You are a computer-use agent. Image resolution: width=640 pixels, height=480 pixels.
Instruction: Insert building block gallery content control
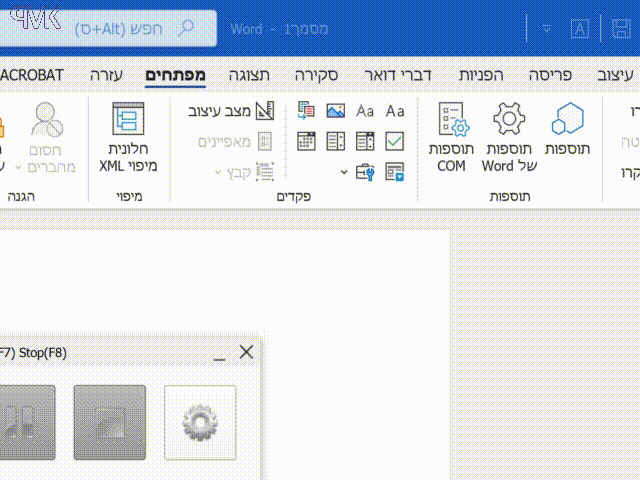pyautogui.click(x=306, y=111)
